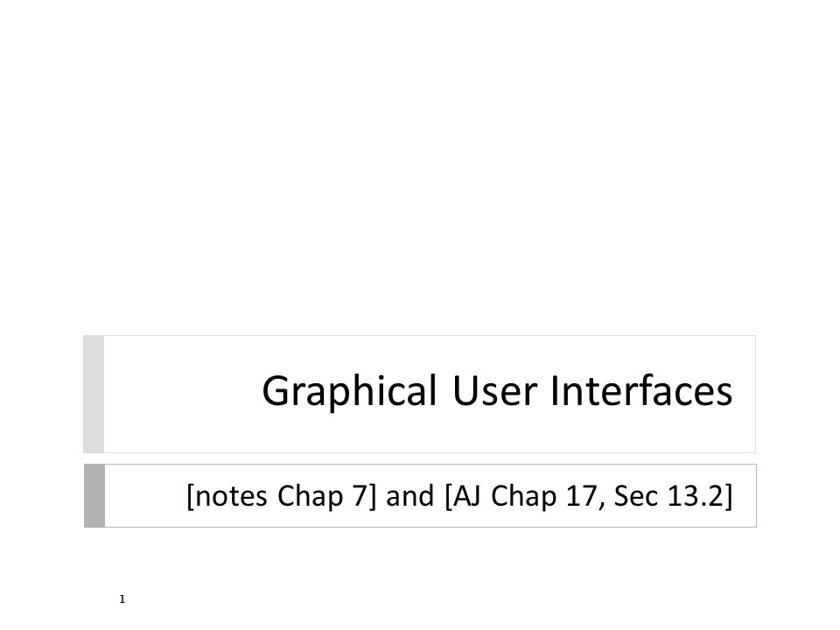Select the dark gray accent bar beside subtitle
The height and width of the screenshot is (630, 840).
[94, 496]
